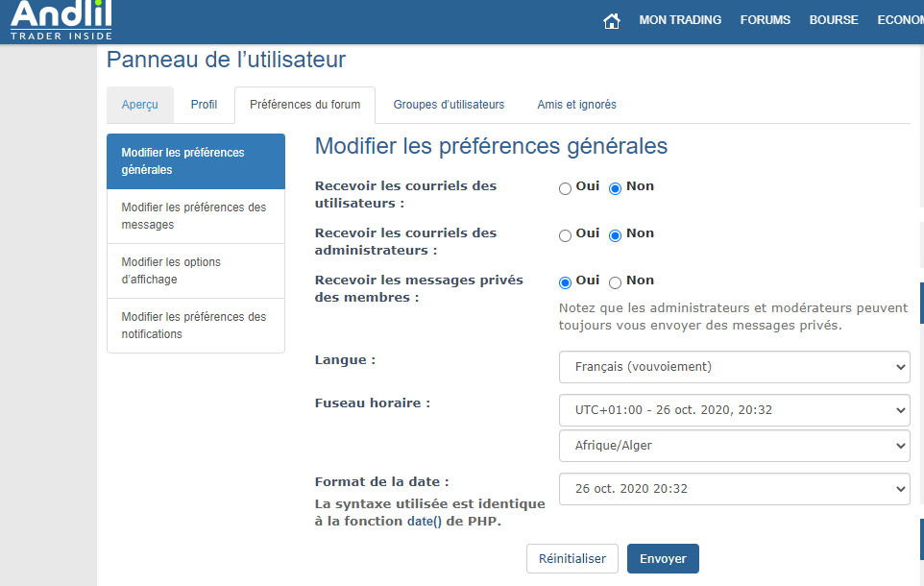Screen dimensions: 924x586
Task: Choose Non for private messages from members
Action: [616, 282]
